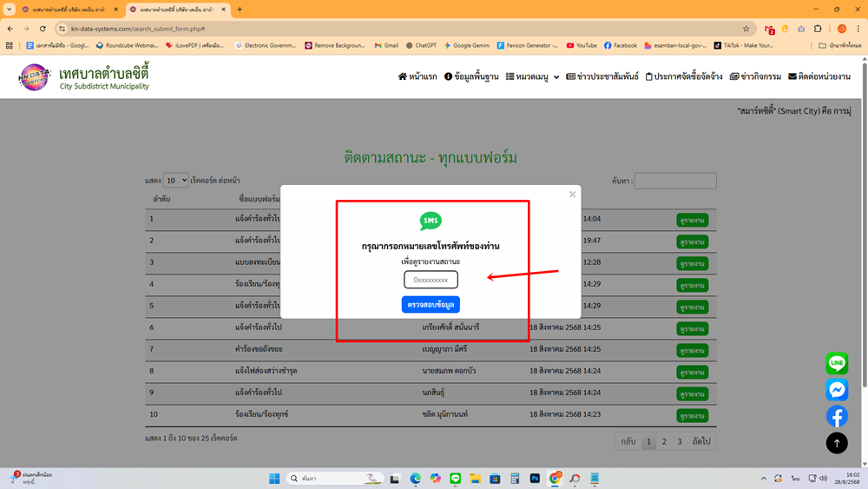Open Facebook Messenger floating icon
Viewport: 868px width, 489px height.
(x=837, y=390)
